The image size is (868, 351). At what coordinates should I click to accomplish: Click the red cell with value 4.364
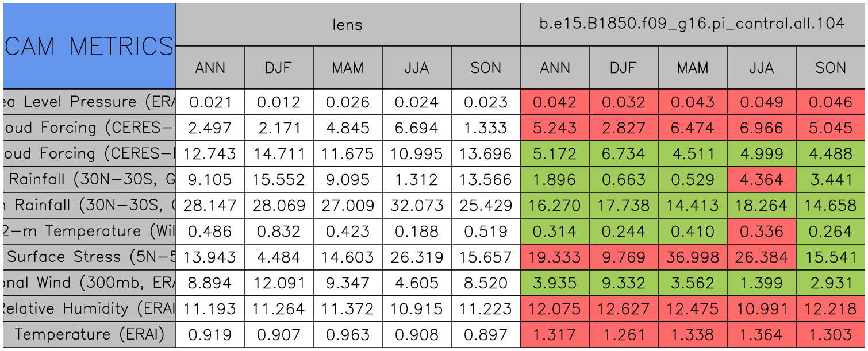(x=761, y=179)
